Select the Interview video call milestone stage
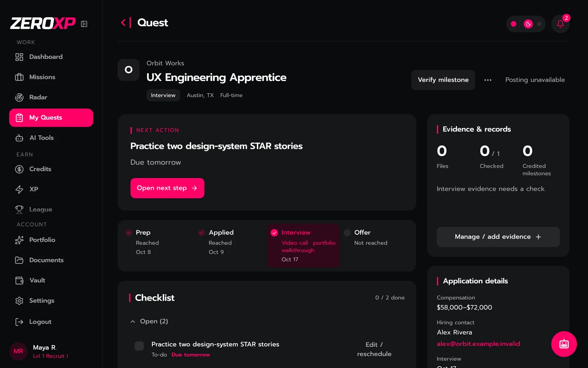Viewport: 588px width, 368px height. [x=303, y=245]
